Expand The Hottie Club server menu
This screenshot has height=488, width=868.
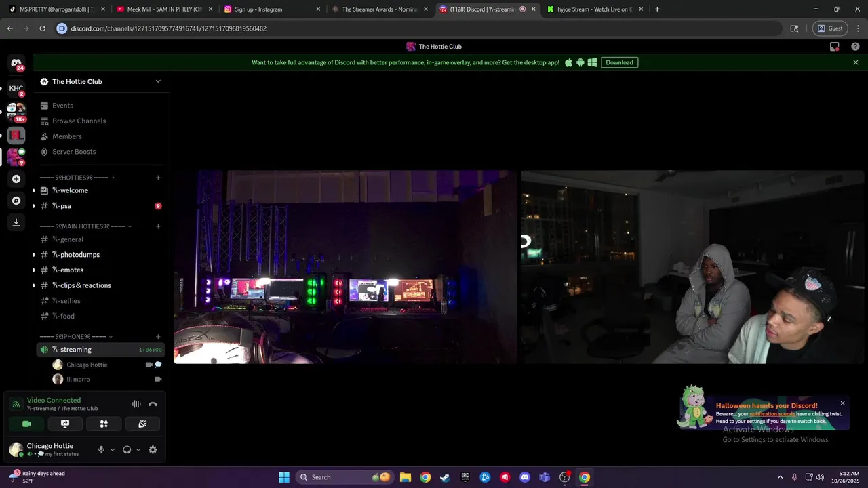pyautogui.click(x=100, y=81)
